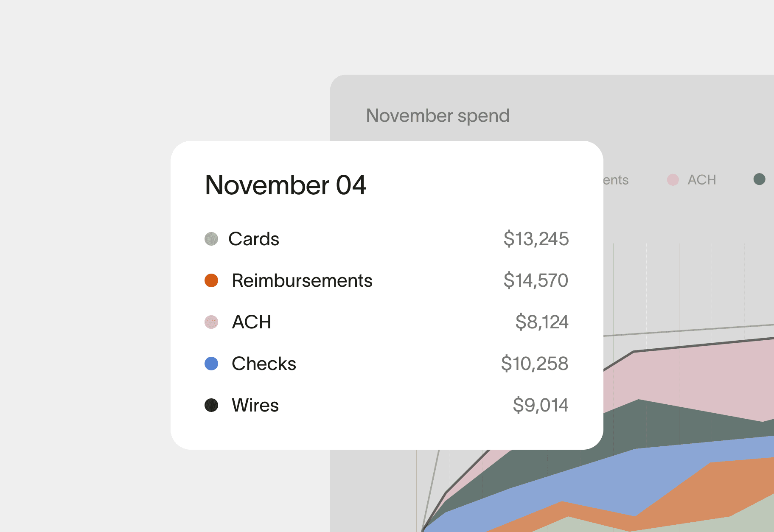The height and width of the screenshot is (532, 774).
Task: Click the black Wires color dot
Action: pos(211,405)
